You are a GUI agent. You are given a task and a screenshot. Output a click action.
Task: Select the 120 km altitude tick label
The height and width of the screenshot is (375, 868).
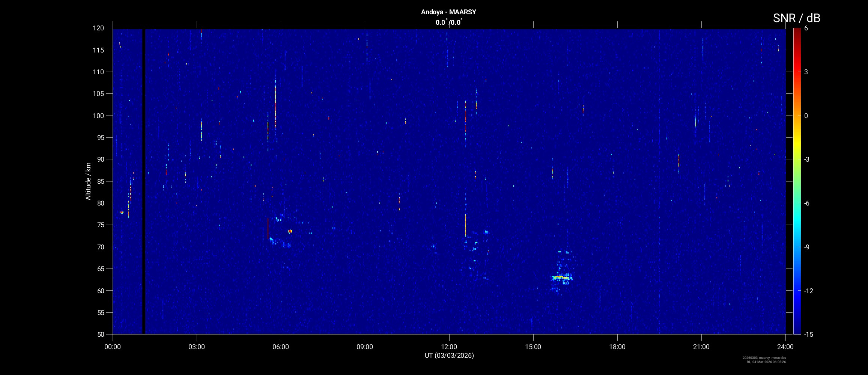point(98,28)
